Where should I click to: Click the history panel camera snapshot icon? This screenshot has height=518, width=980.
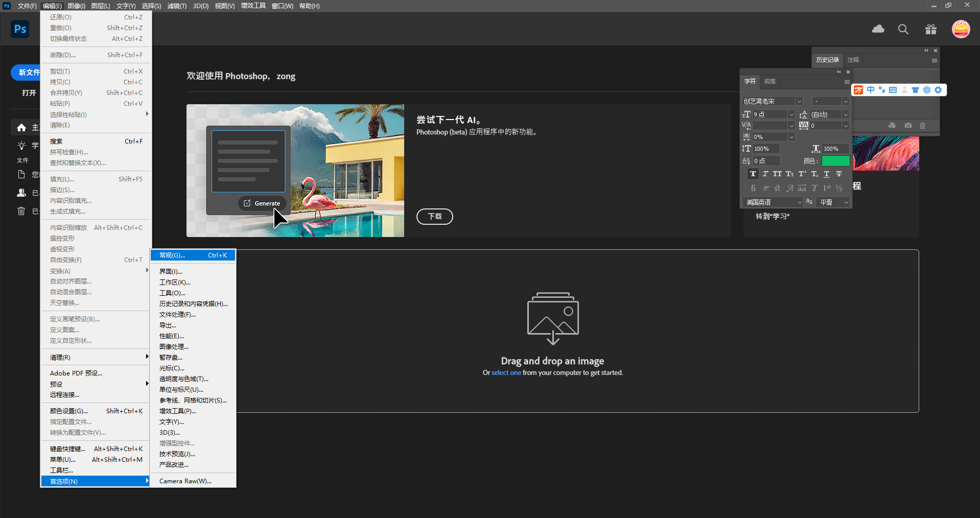tap(908, 126)
